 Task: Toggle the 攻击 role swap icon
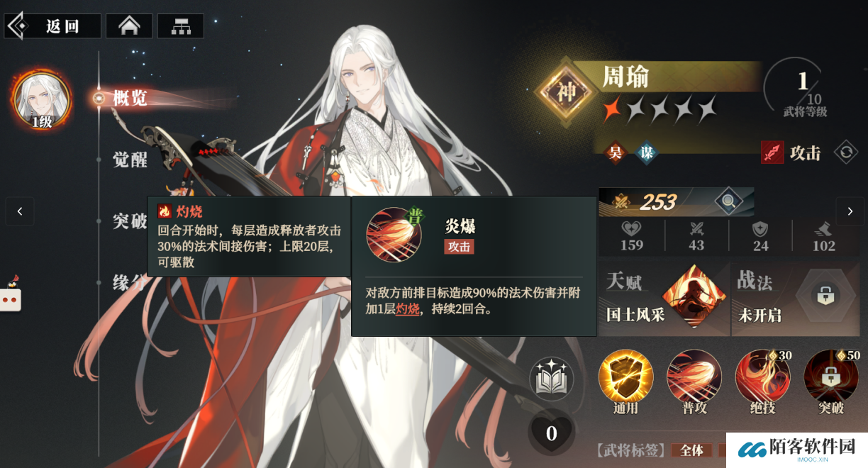click(845, 152)
